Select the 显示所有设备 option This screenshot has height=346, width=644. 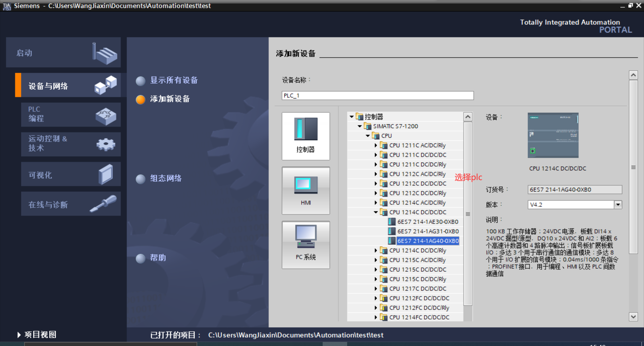tap(174, 80)
